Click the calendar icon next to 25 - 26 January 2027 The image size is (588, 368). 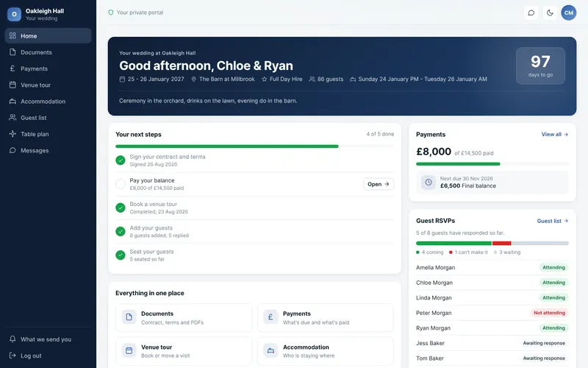click(x=122, y=79)
